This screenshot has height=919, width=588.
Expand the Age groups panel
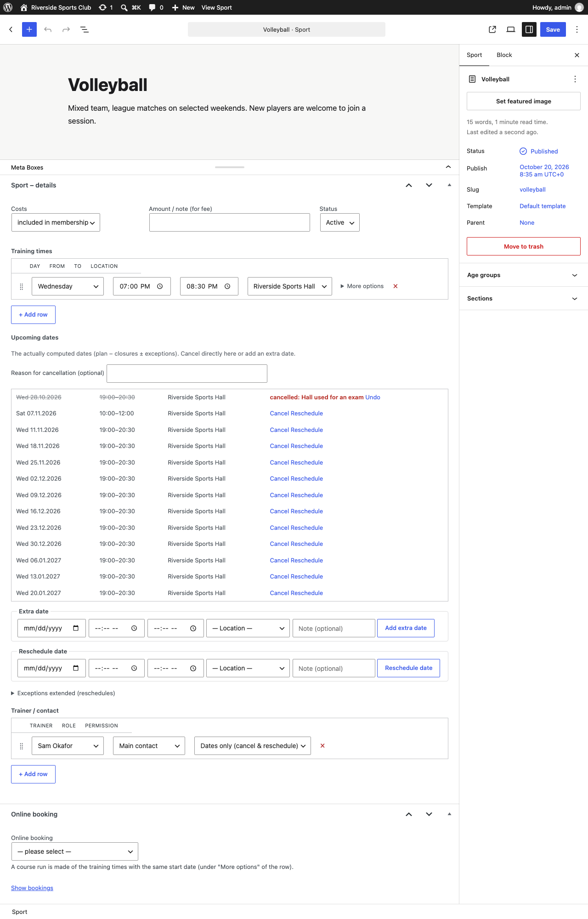click(x=524, y=275)
